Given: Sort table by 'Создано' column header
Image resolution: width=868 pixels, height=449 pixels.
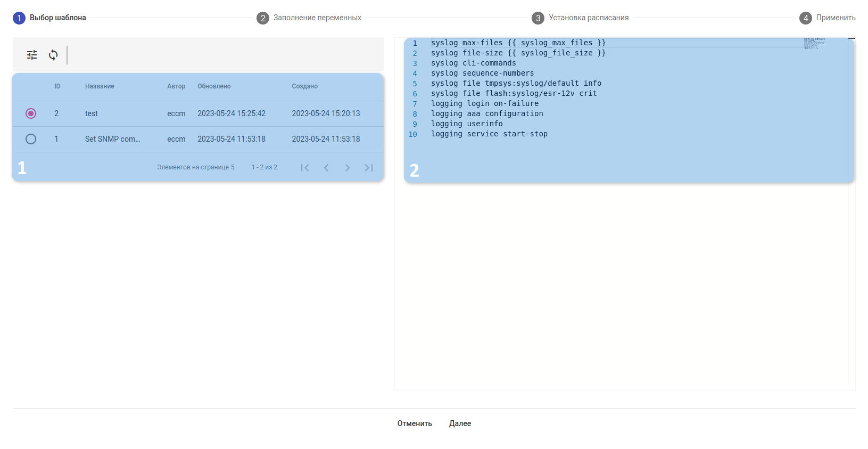Looking at the screenshot, I should [304, 86].
